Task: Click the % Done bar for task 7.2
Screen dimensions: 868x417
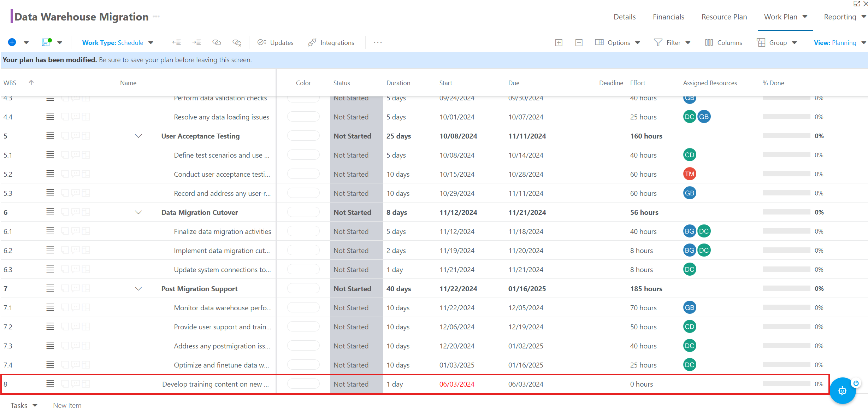Action: click(x=786, y=327)
